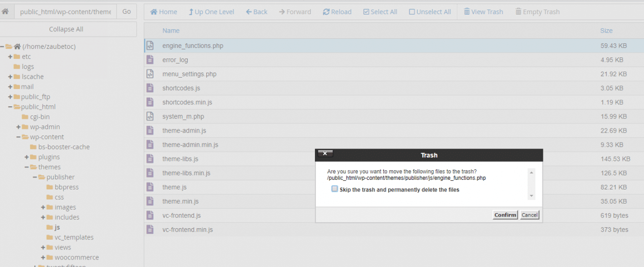Click the Home toolbar button
The width and height of the screenshot is (644, 267).
pyautogui.click(x=164, y=12)
